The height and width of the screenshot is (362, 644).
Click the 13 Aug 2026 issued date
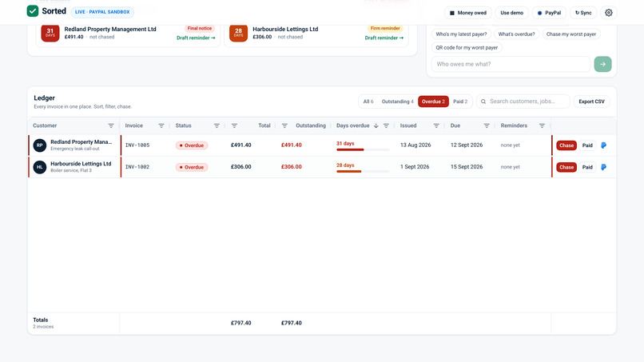click(x=415, y=145)
